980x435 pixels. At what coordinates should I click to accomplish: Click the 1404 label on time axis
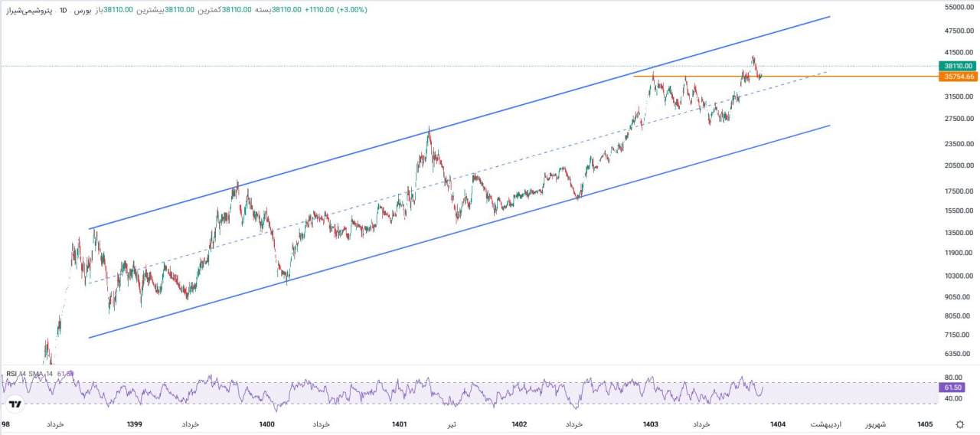[x=778, y=424]
